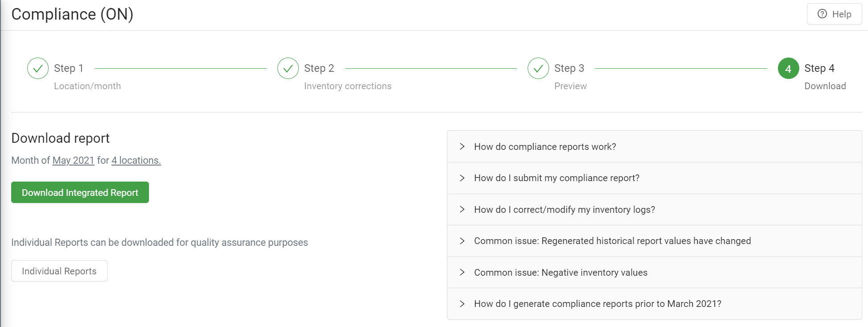
Task: Expand chevron for 'How do compliance reports work?'
Action: pos(462,146)
